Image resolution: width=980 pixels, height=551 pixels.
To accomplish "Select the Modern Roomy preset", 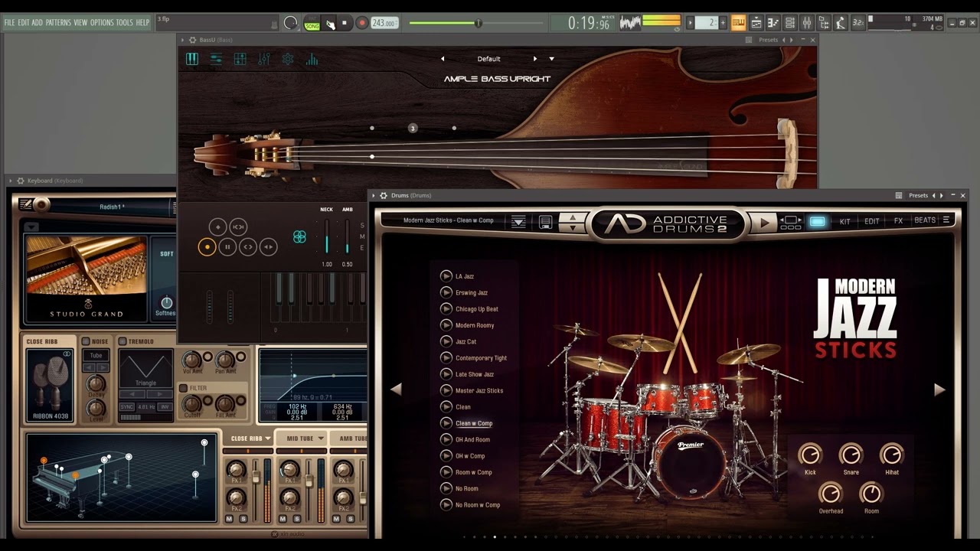I will point(475,325).
